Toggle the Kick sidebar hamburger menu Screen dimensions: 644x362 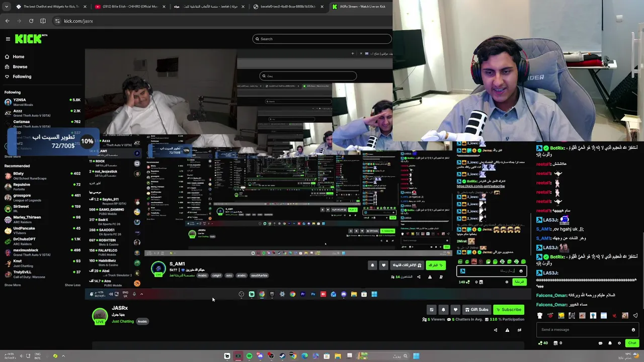[8, 39]
